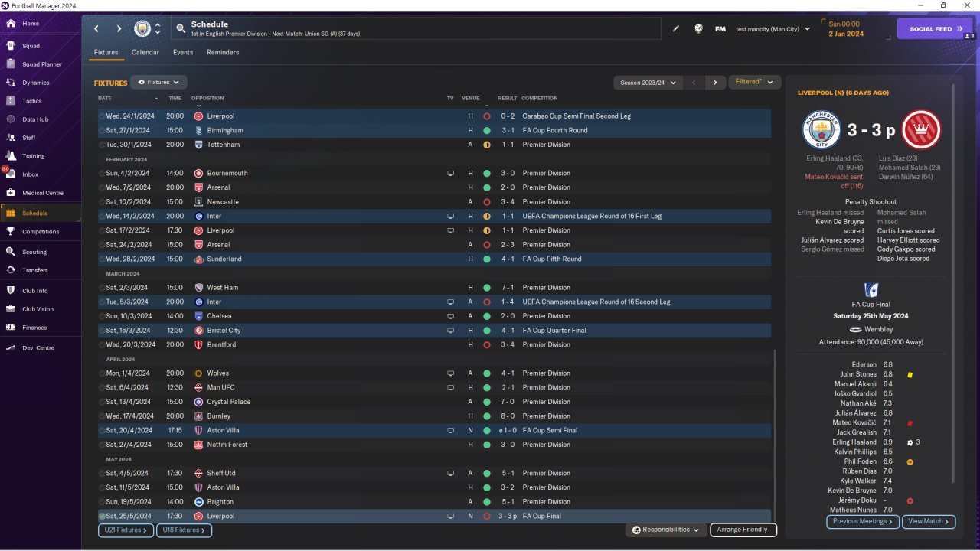980x551 pixels.
Task: Open the football help icon
Action: tap(698, 29)
